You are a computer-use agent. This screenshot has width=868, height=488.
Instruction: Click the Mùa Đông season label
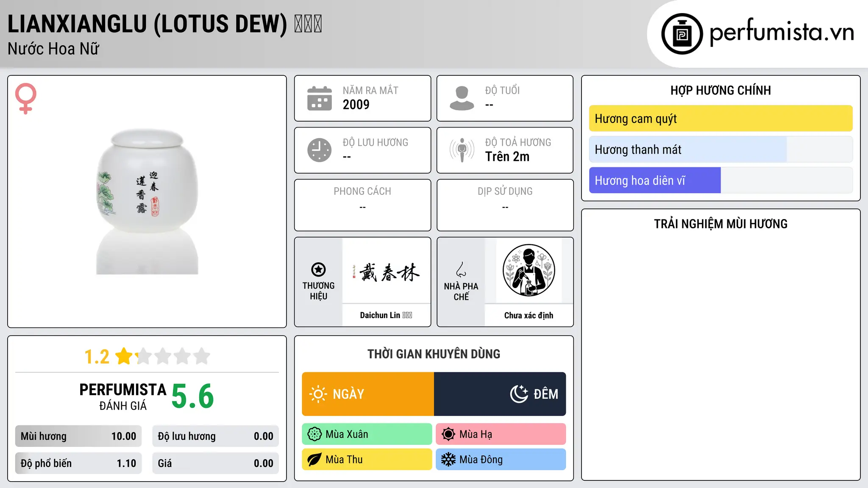[481, 460]
